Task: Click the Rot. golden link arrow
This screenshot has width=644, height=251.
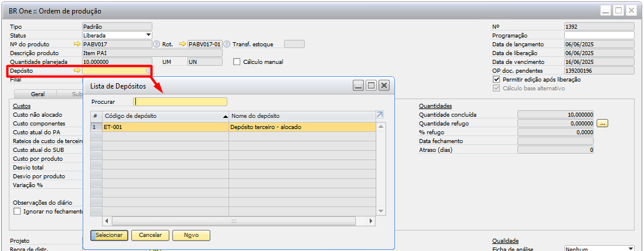Action: coord(182,44)
